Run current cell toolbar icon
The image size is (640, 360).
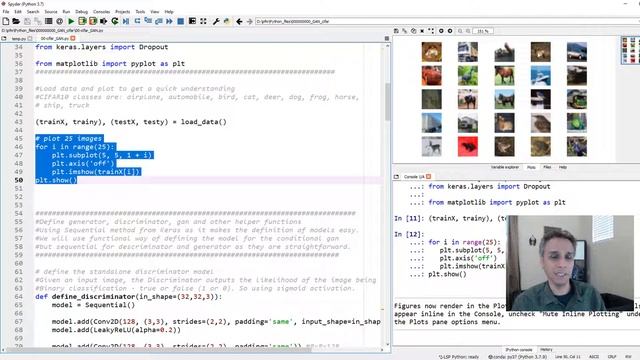(x=82, y=21)
